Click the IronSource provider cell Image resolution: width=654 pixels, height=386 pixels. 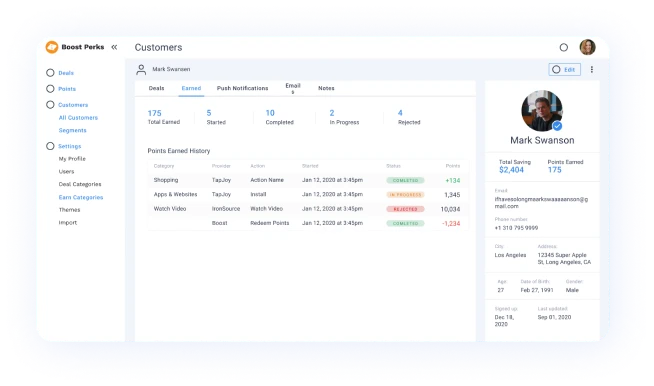click(x=226, y=209)
